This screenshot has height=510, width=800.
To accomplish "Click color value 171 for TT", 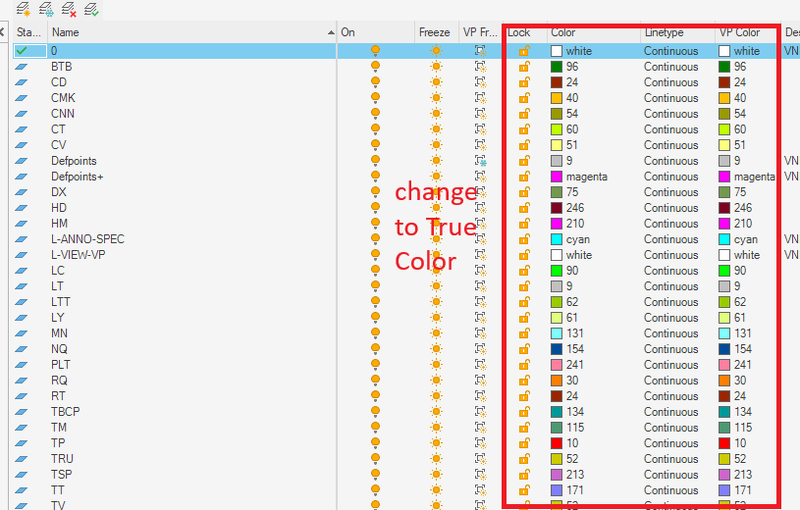I will pos(574,490).
